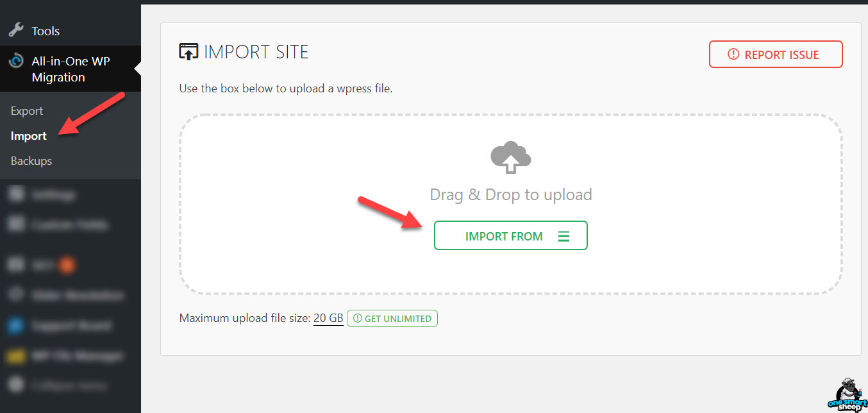Click the 20 GB file size link
868x413 pixels.
(x=328, y=318)
